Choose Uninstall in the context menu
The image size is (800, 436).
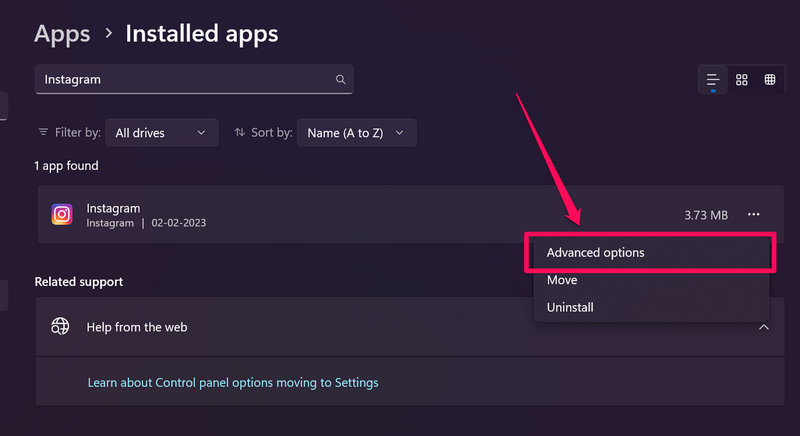570,307
